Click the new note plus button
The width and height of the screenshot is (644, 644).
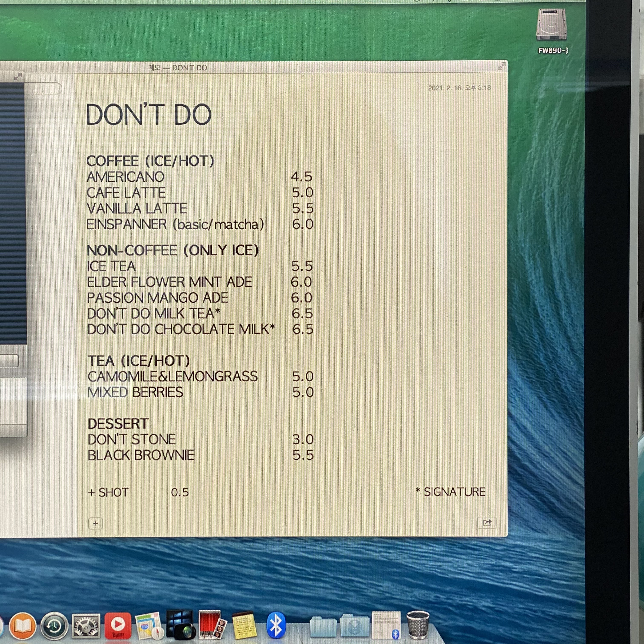(95, 523)
